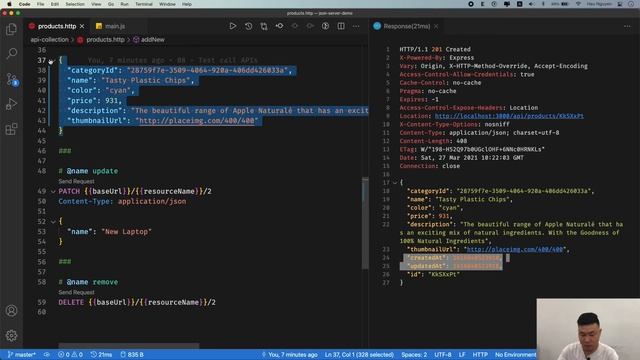This screenshot has width=640, height=360.
Task: Change end of line sequence LF
Action: tap(462, 355)
